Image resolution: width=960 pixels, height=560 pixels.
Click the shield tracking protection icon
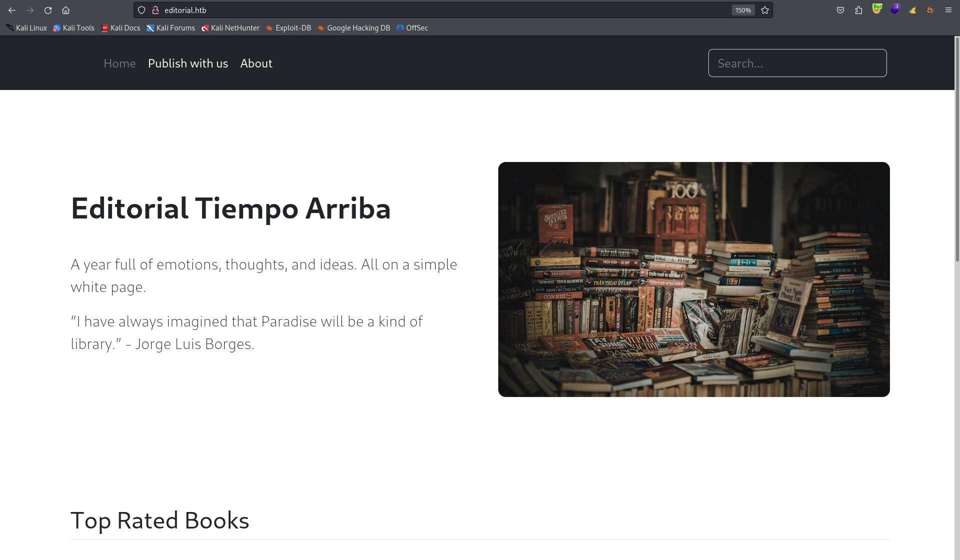point(142,10)
